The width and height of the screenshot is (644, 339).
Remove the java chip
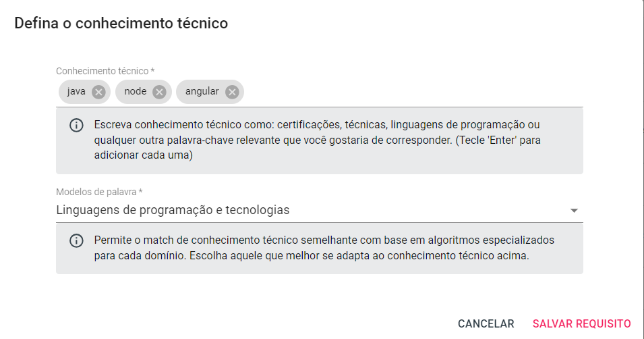click(98, 92)
